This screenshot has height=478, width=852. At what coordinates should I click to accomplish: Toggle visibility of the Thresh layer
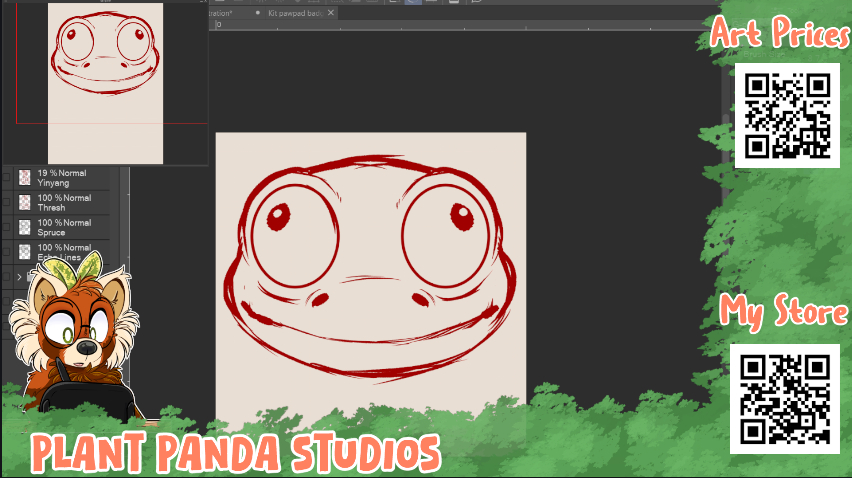click(7, 203)
